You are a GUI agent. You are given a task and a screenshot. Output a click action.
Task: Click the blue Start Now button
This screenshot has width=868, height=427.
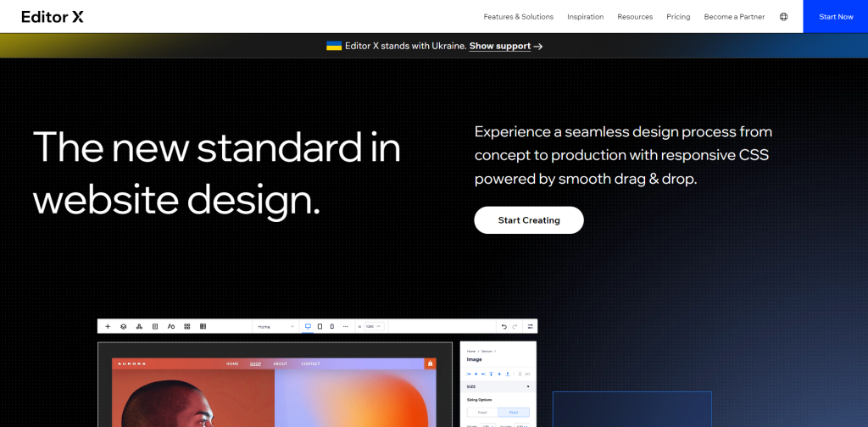(836, 17)
